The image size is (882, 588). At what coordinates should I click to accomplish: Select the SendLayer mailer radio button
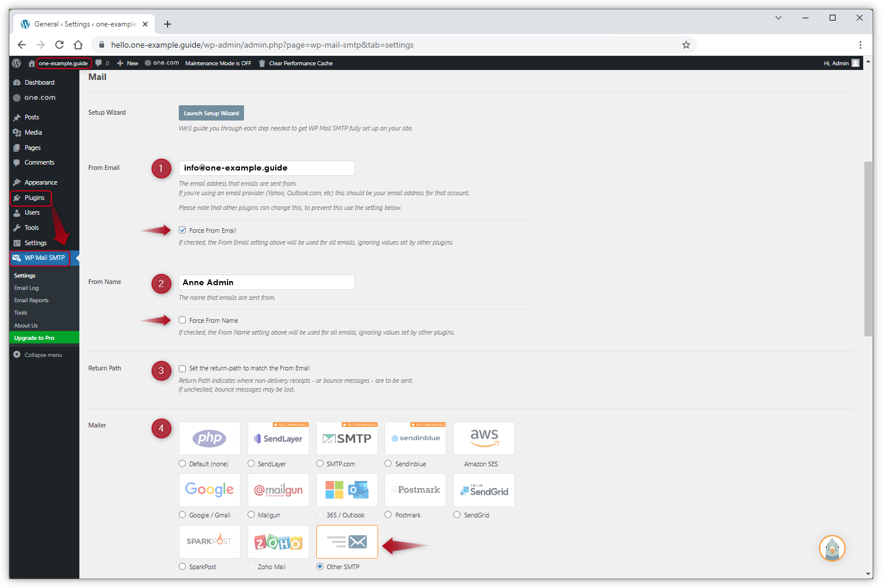click(x=251, y=463)
